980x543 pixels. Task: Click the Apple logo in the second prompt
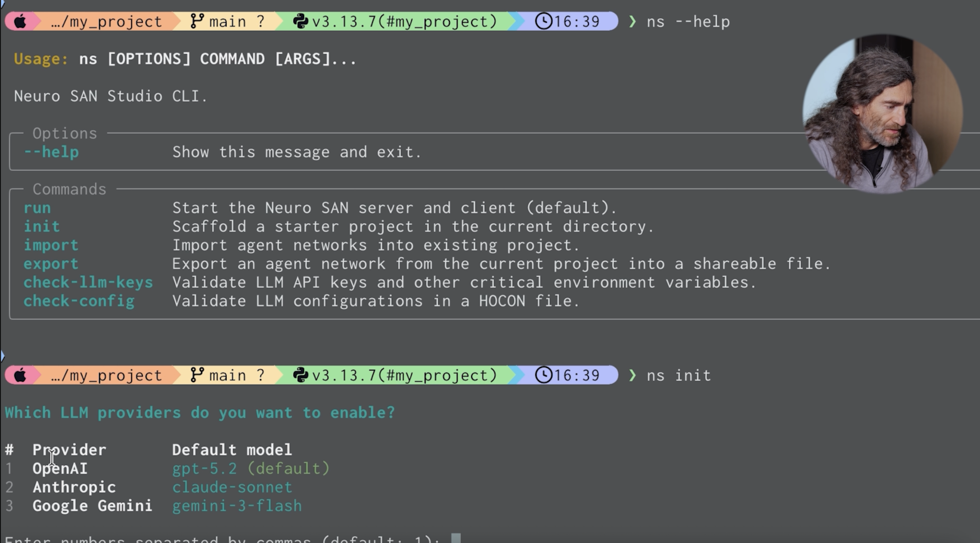(x=20, y=375)
